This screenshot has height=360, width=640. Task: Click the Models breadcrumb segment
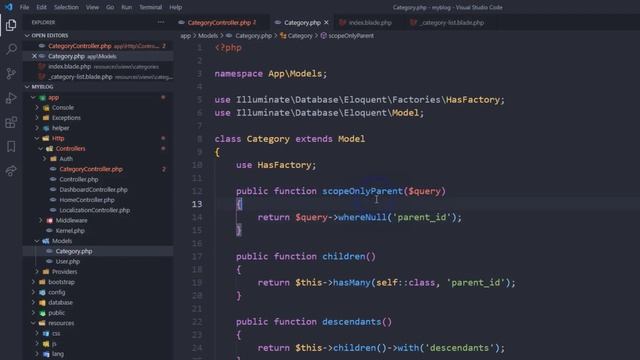(x=208, y=36)
